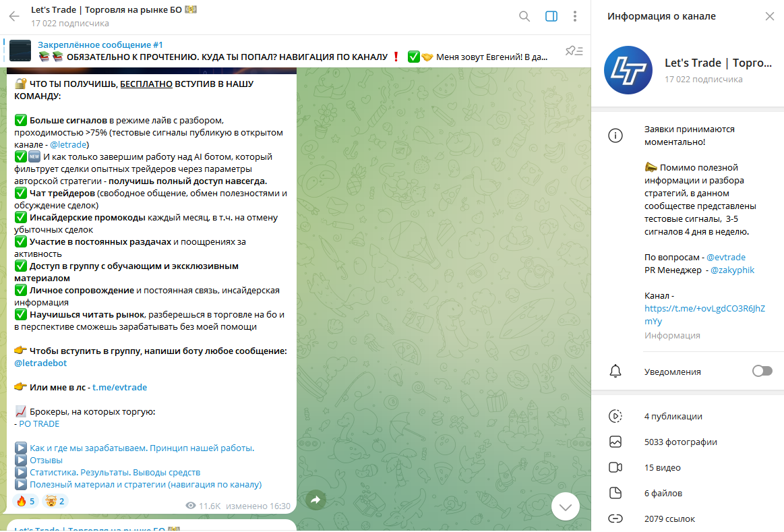
Task: Add fire reaction with count 5
Action: (x=26, y=501)
